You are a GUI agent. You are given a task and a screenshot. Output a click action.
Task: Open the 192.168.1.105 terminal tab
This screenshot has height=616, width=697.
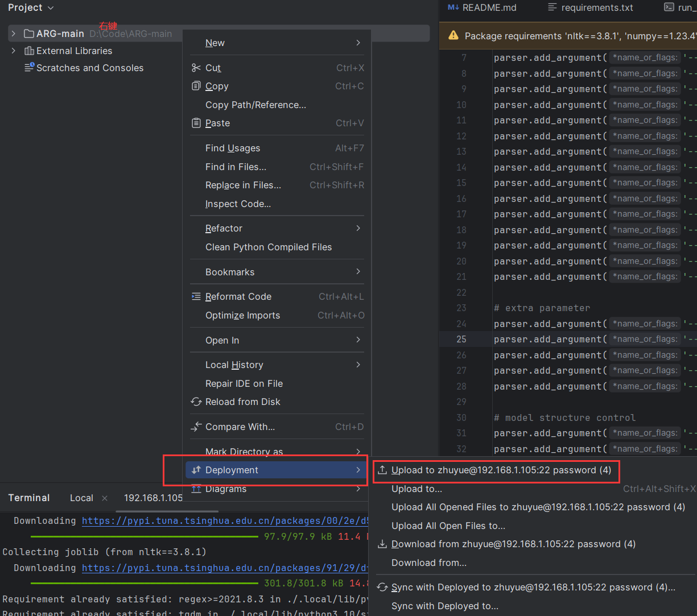pyautogui.click(x=154, y=498)
